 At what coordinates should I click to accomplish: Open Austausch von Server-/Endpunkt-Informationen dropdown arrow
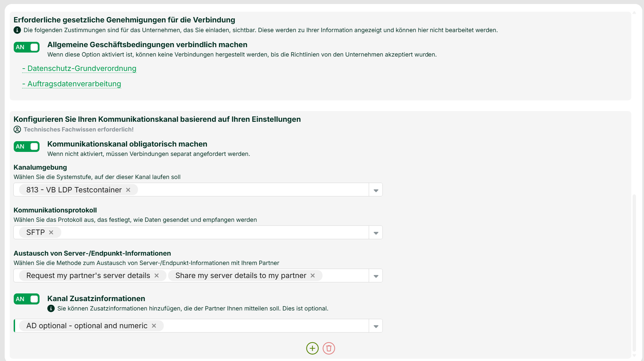click(376, 276)
